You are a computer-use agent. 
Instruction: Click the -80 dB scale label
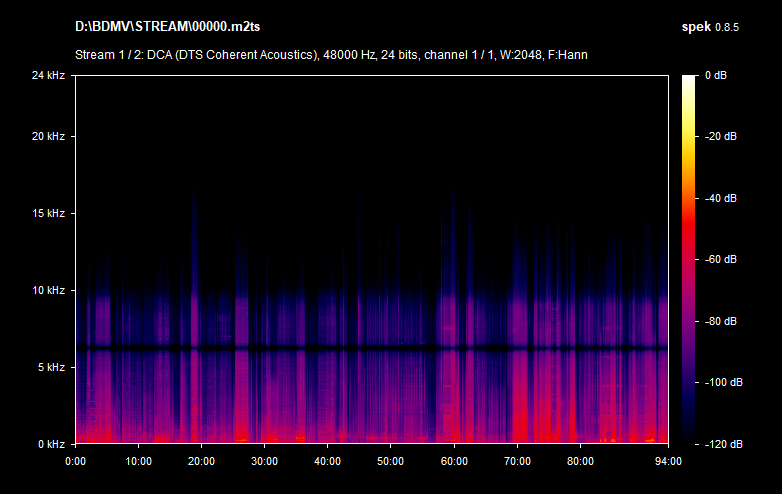coord(720,321)
